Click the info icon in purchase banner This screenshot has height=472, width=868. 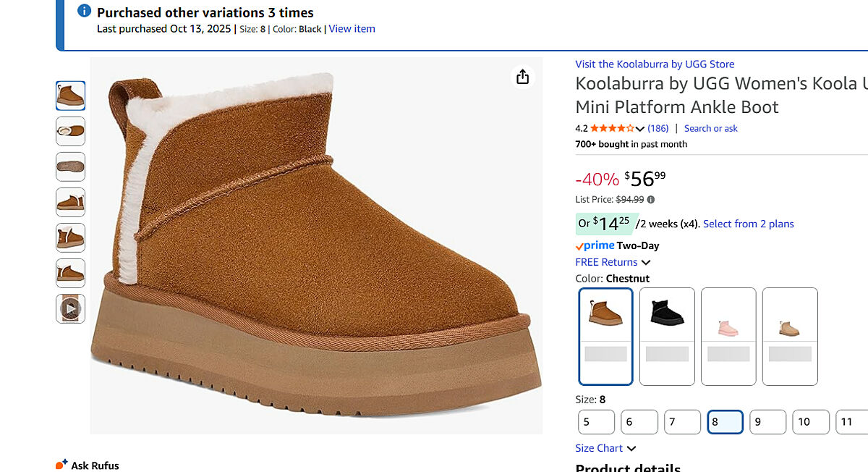coord(85,11)
